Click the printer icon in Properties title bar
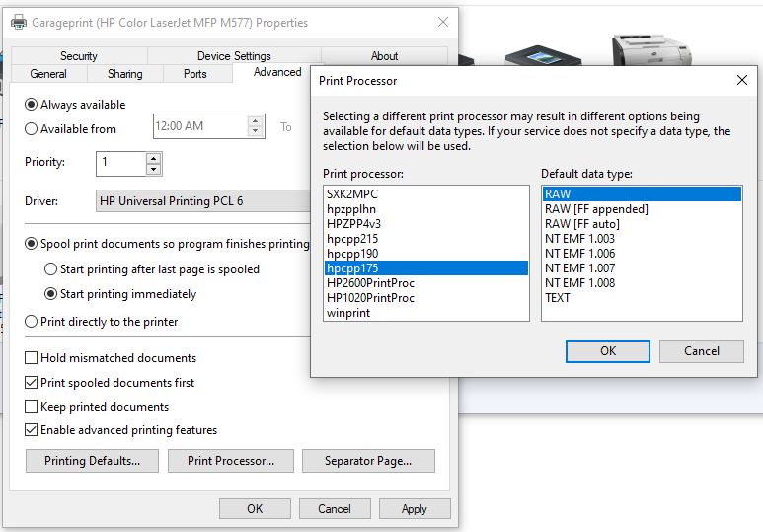Screen dimensions: 763x532 click(19, 23)
